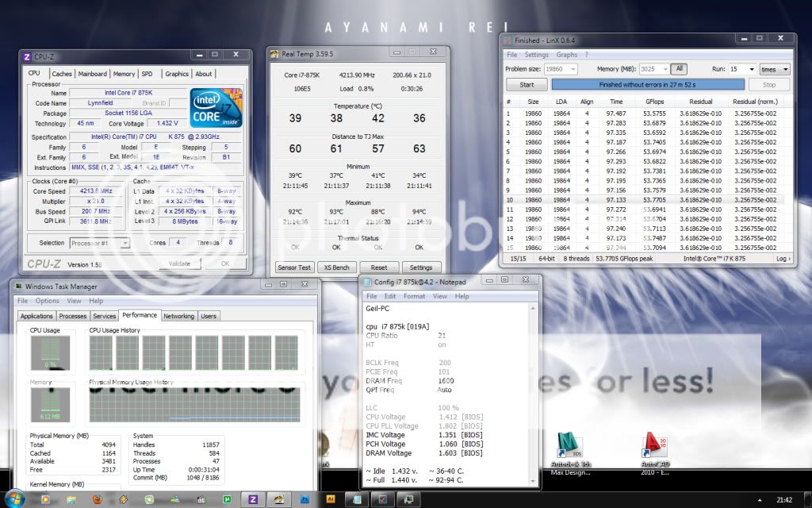Click the Core Voltage value 1.432 V in CPU-Z

click(x=167, y=123)
